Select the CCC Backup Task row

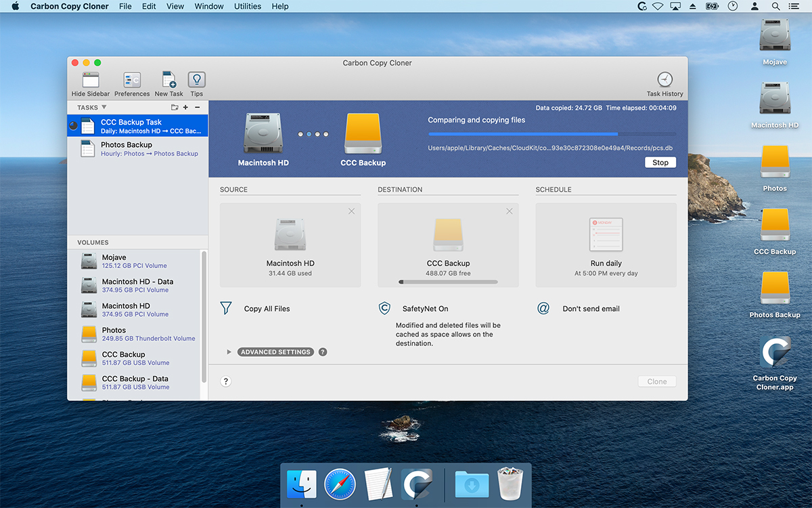(137, 126)
